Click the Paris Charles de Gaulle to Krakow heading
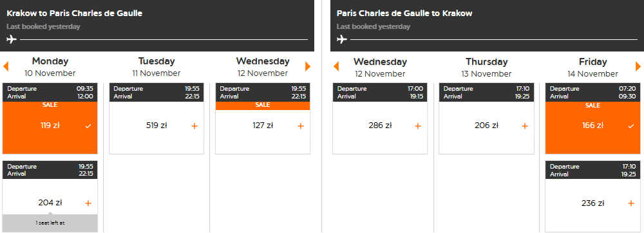This screenshot has width=644, height=233. [x=404, y=13]
